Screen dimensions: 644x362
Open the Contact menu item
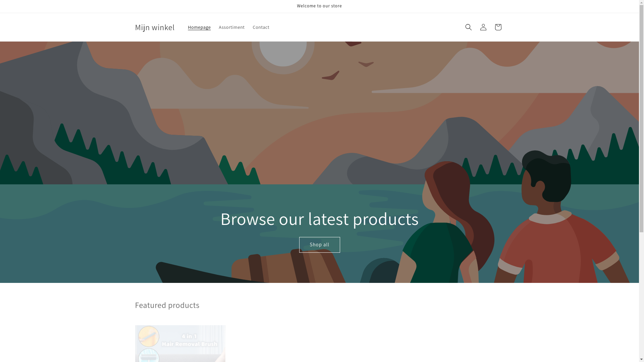click(x=261, y=27)
